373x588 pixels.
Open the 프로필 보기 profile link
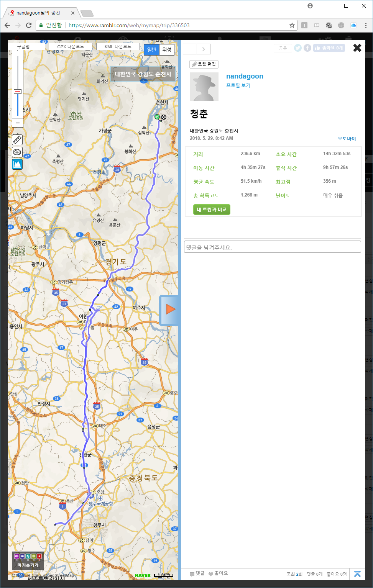[238, 85]
